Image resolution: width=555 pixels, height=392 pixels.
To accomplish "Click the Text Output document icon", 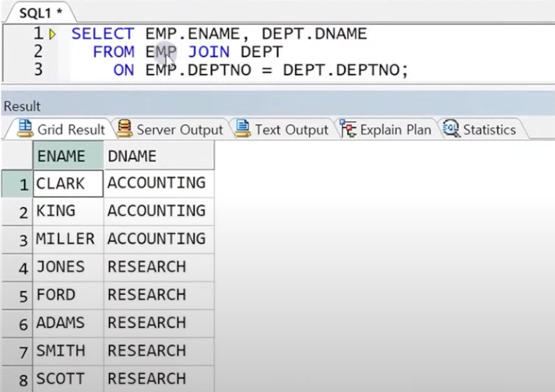I will coord(242,129).
